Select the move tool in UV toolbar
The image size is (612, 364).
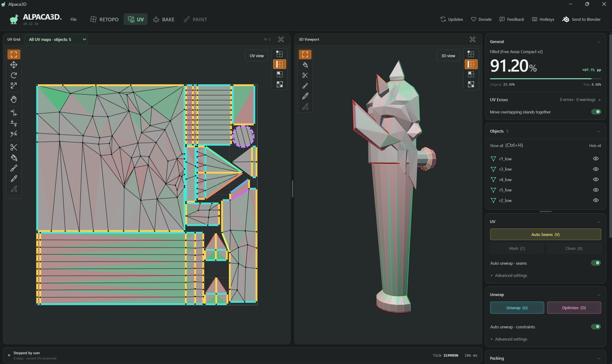click(x=14, y=65)
